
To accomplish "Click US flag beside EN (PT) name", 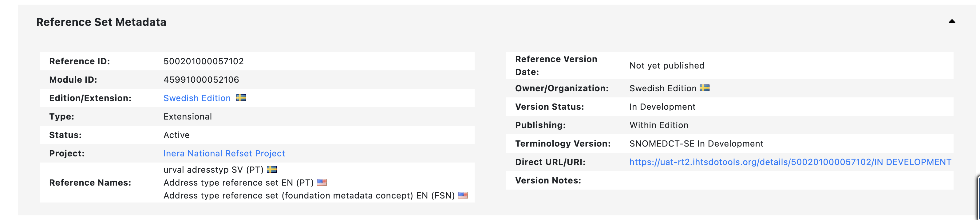I will (x=322, y=183).
